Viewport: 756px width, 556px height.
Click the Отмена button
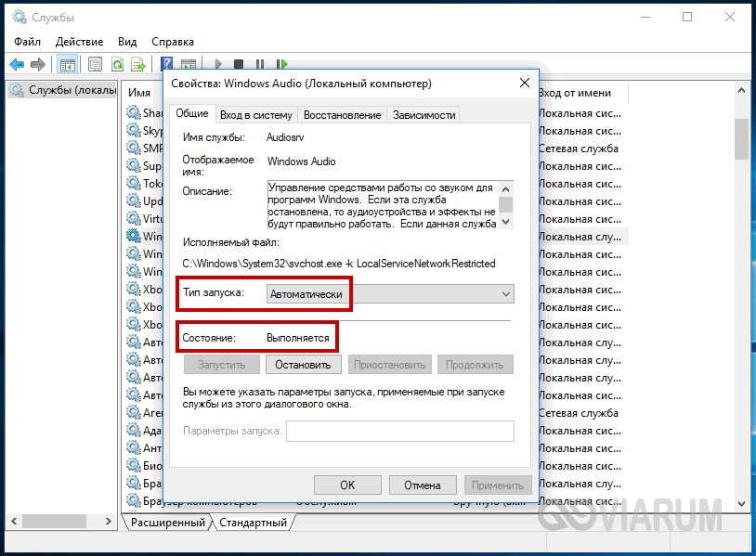[x=422, y=485]
